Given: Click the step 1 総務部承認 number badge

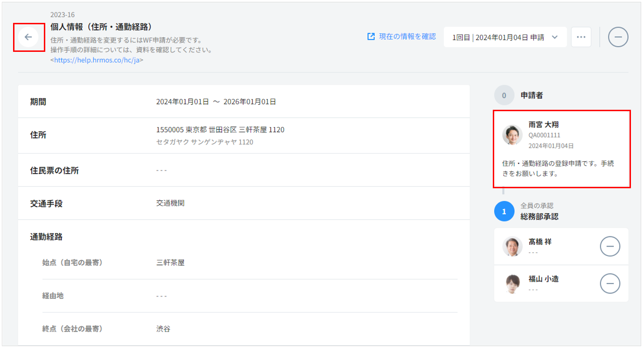Looking at the screenshot, I should point(504,212).
